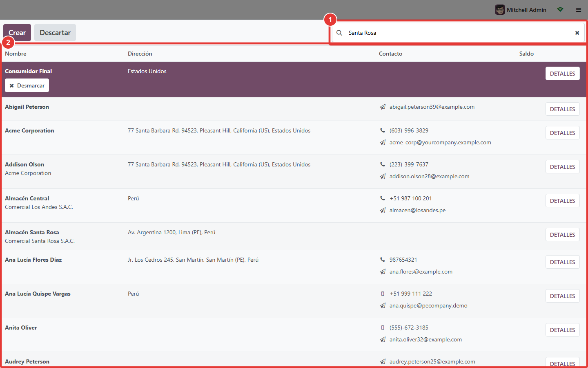Click the green wifi status icon
The height and width of the screenshot is (368, 588).
[x=560, y=10]
